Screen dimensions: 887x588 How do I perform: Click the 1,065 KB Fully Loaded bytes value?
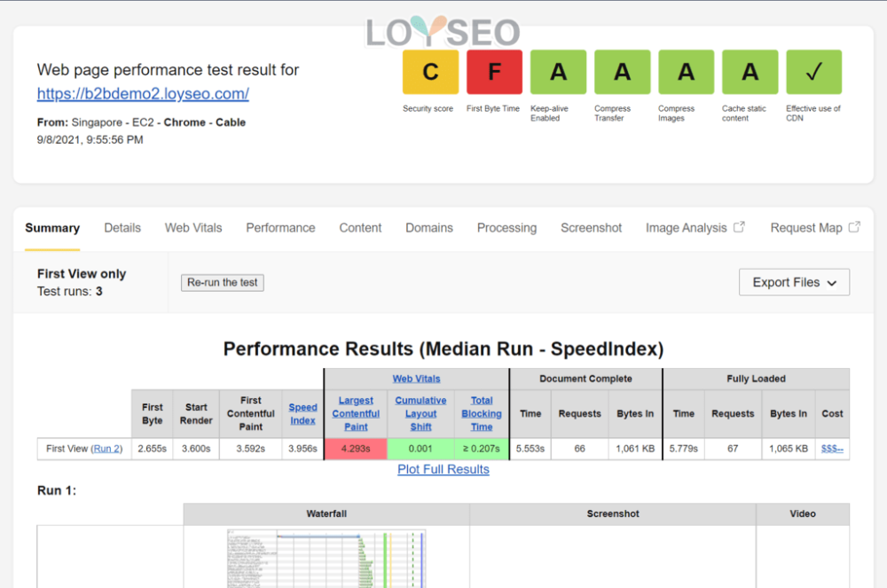click(x=789, y=449)
